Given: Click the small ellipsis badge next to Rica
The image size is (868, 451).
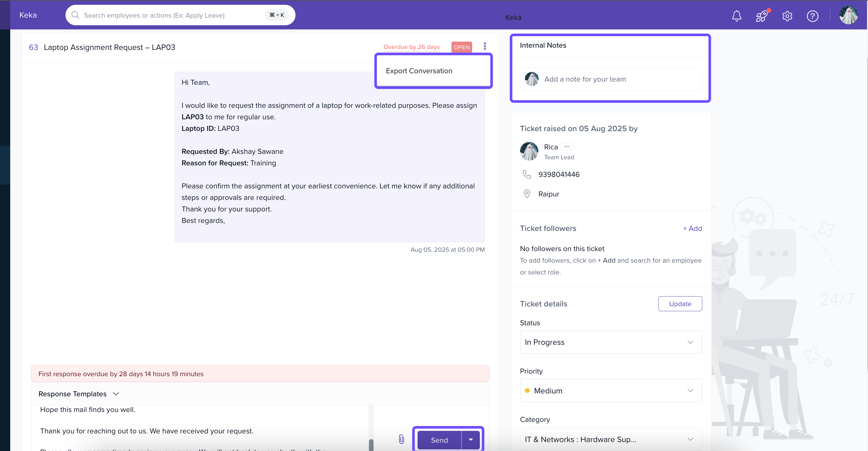Looking at the screenshot, I should pos(566,147).
